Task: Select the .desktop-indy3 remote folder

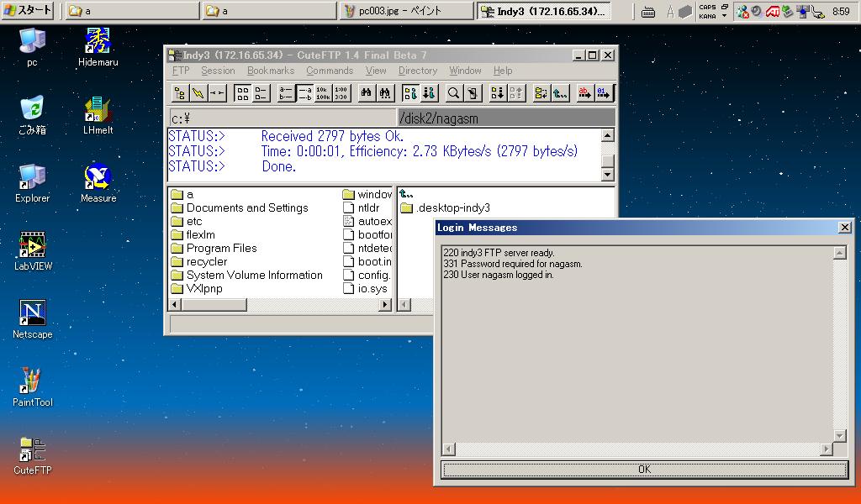Action: pyautogui.click(x=452, y=207)
